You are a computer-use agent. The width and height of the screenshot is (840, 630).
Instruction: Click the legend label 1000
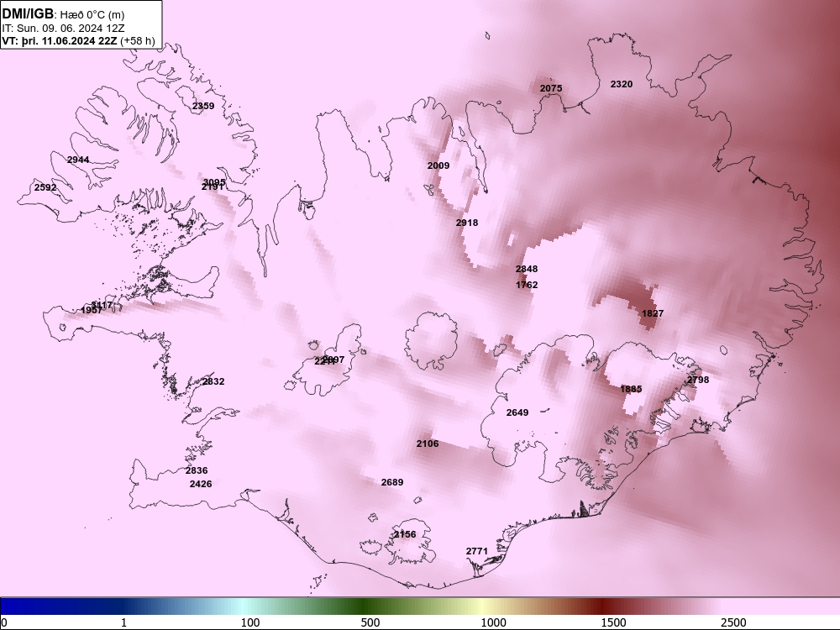click(x=493, y=622)
